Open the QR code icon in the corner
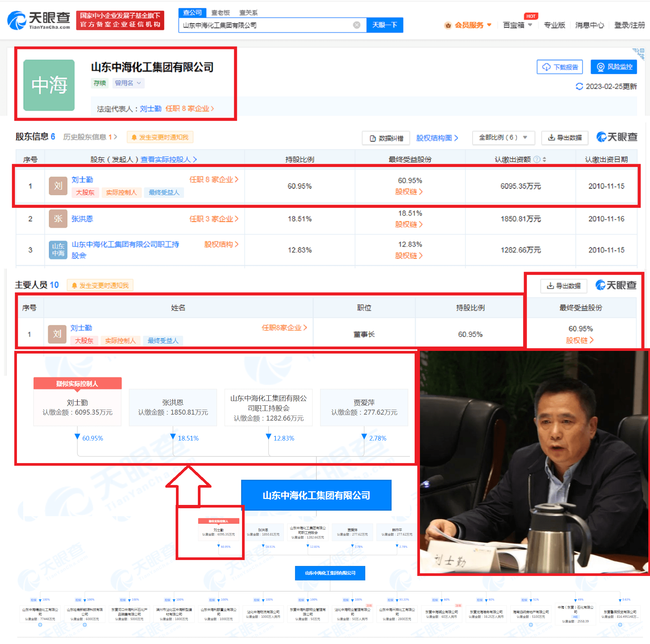This screenshot has height=644, width=650. coord(639,54)
